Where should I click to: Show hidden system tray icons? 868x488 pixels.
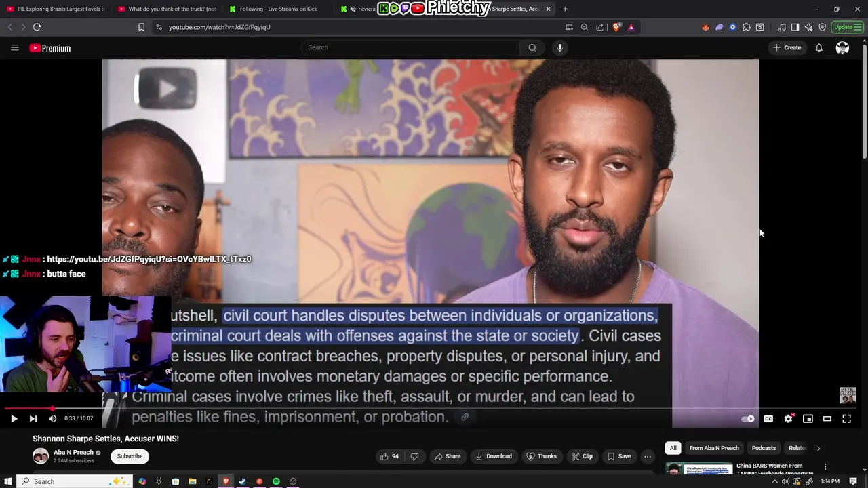pyautogui.click(x=774, y=481)
